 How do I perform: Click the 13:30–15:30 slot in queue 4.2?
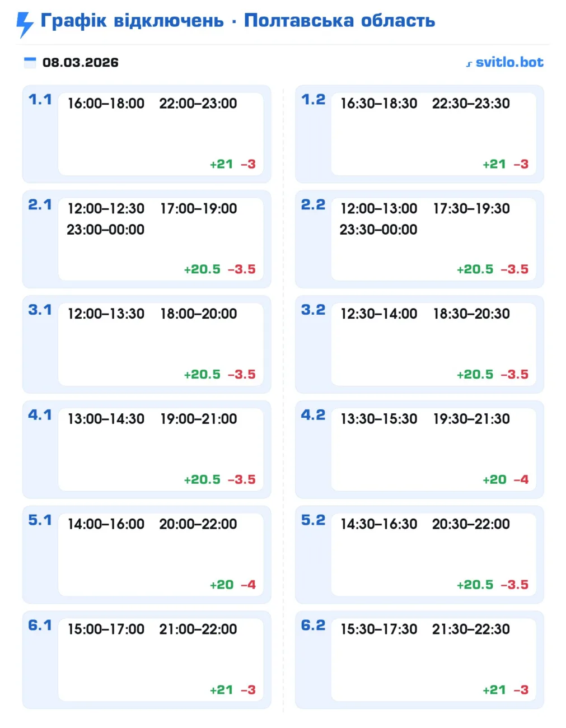(x=379, y=419)
